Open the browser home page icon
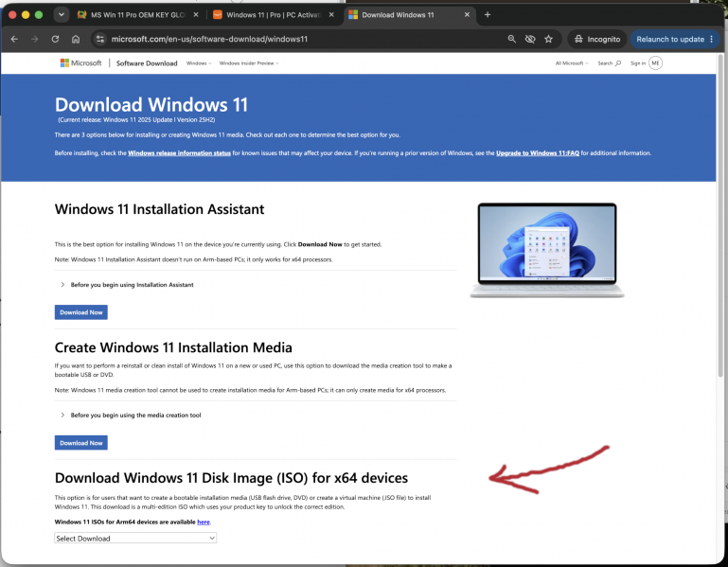This screenshot has width=728, height=567. [76, 40]
